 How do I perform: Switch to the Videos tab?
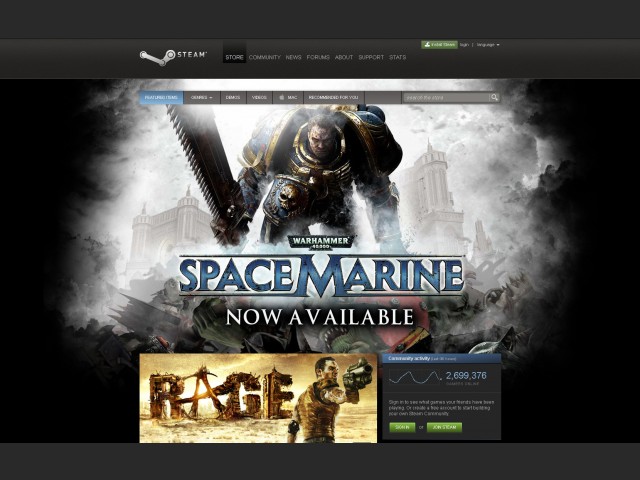pos(259,98)
